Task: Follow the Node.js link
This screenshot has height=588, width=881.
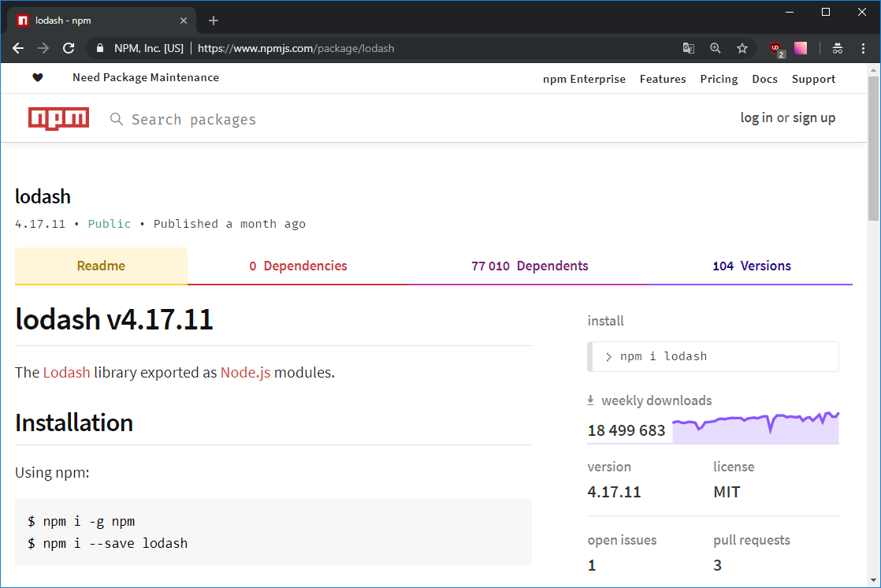Action: point(245,372)
